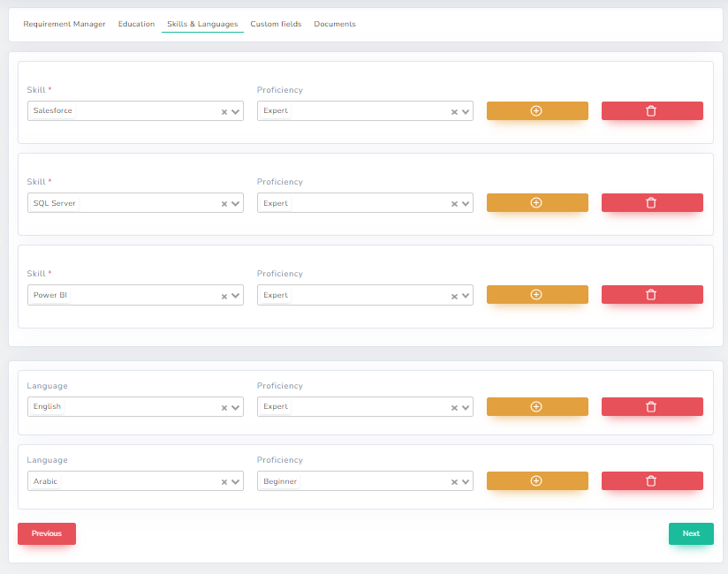
Task: Click the plus icon beside SQL Server
Action: tap(536, 202)
